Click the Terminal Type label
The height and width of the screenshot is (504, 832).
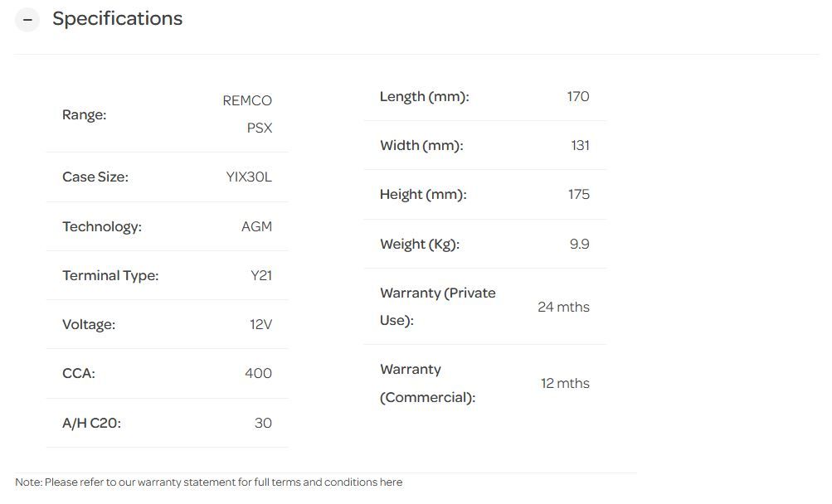(110, 275)
